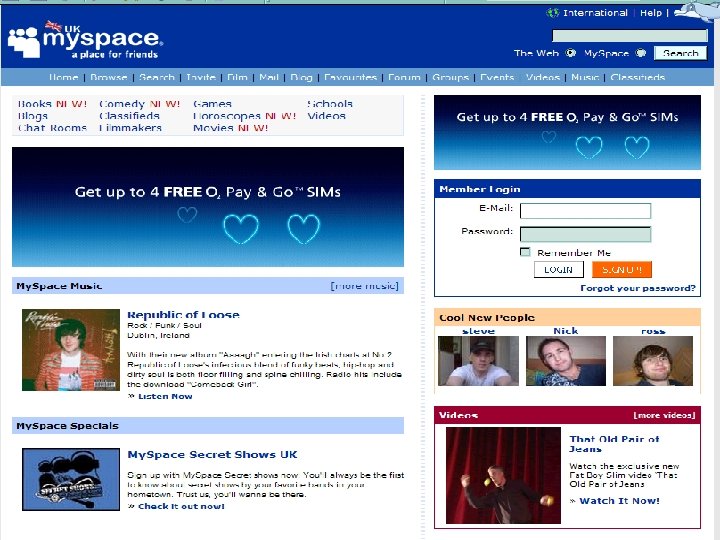This screenshot has width=720, height=540.
Task: Click the Search button
Action: (x=681, y=53)
